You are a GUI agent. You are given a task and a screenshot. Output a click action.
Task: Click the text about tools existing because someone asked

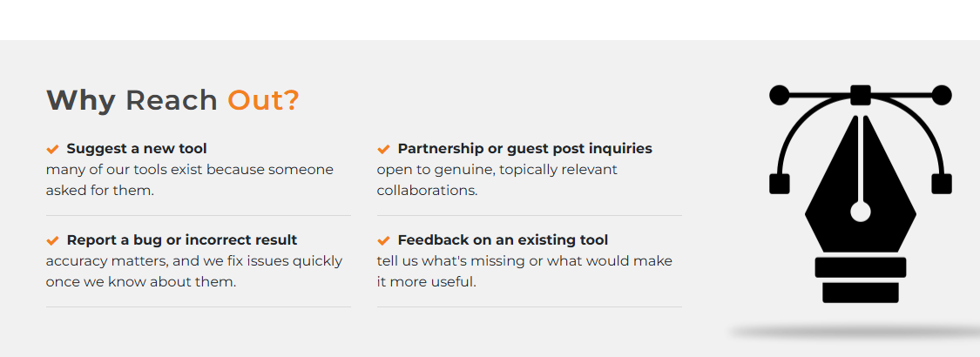(189, 180)
